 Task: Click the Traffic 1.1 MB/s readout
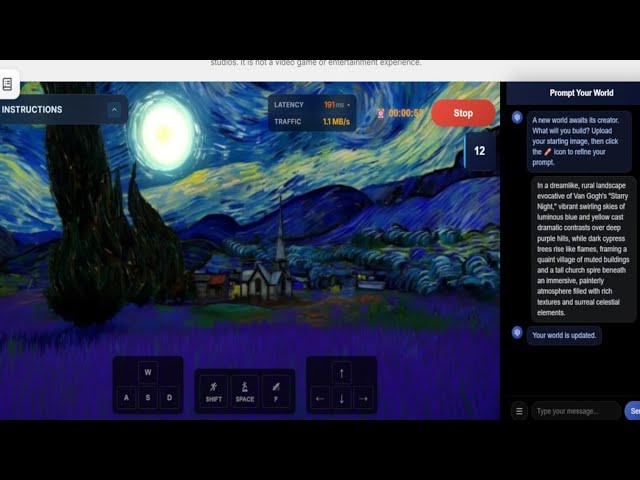[312, 122]
